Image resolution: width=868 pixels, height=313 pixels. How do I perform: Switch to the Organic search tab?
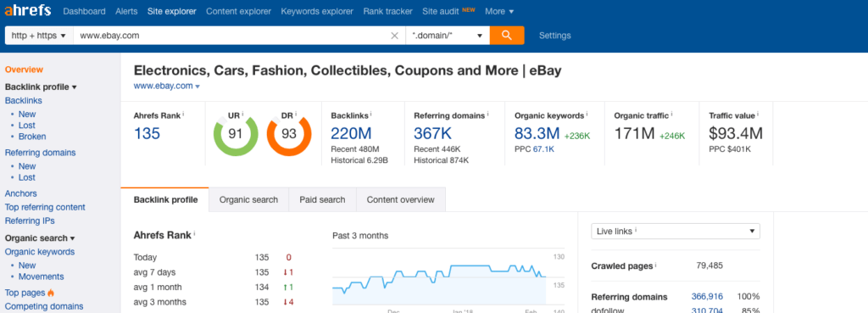(248, 199)
